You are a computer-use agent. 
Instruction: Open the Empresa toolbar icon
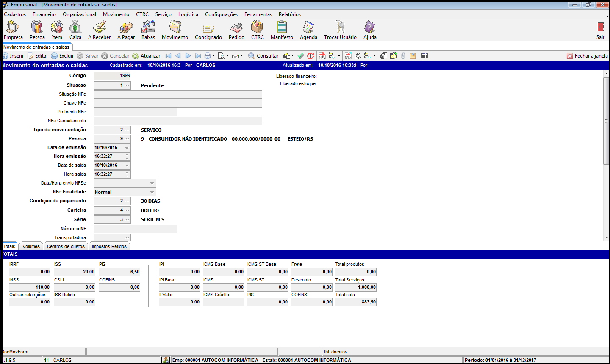13,30
